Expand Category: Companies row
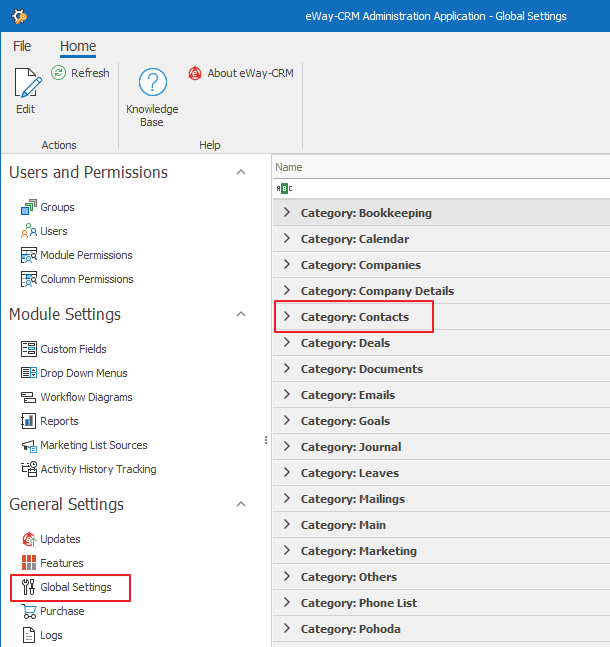 [287, 264]
